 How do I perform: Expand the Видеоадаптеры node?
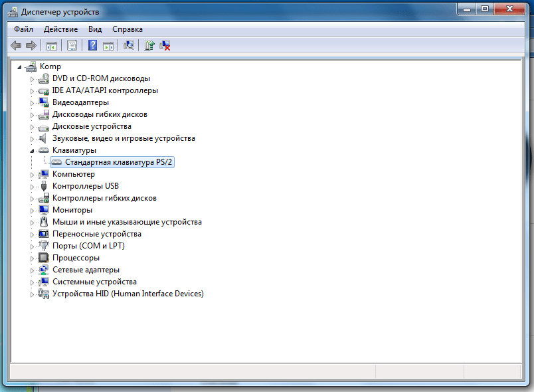[32, 103]
